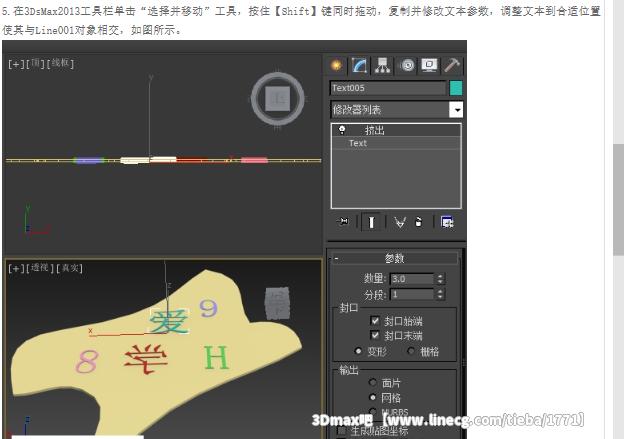Select the 挤出 modifier in stack
The width and height of the screenshot is (624, 439).
(x=396, y=130)
